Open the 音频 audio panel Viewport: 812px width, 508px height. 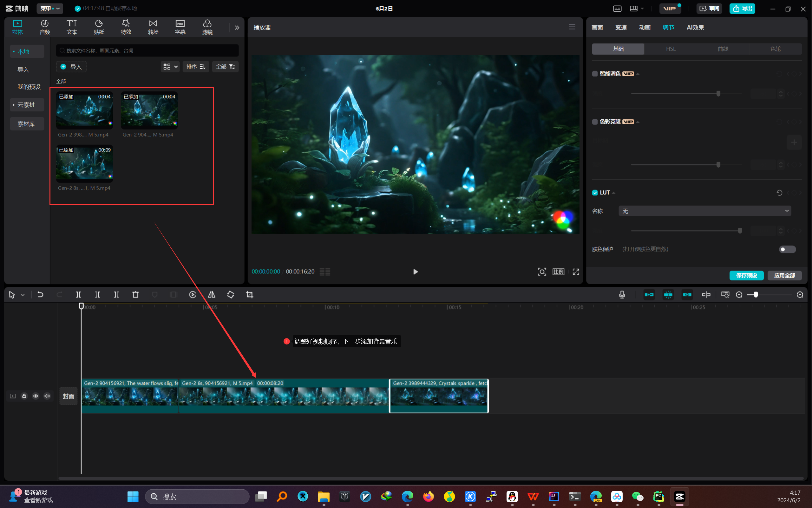(45, 27)
